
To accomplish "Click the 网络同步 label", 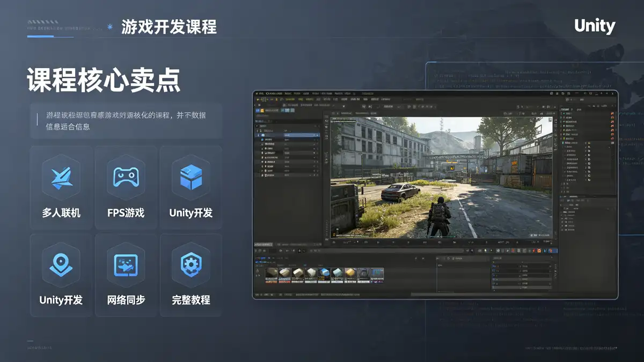I will coord(126,300).
